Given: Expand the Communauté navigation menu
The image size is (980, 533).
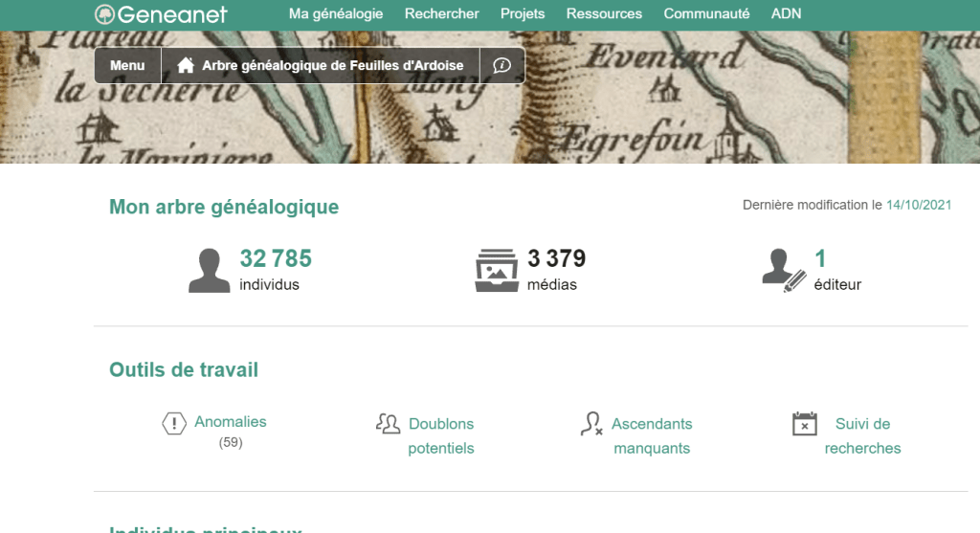Looking at the screenshot, I should [x=706, y=14].
